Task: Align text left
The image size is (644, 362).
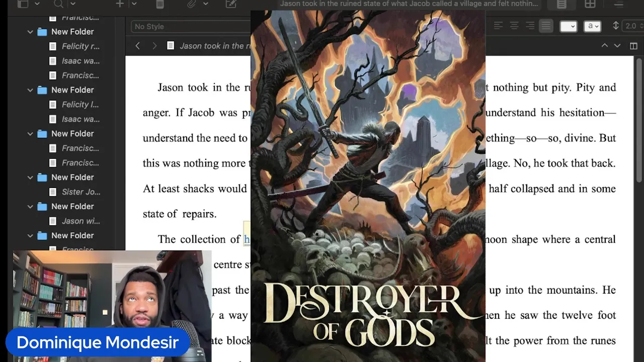Action: [498, 26]
